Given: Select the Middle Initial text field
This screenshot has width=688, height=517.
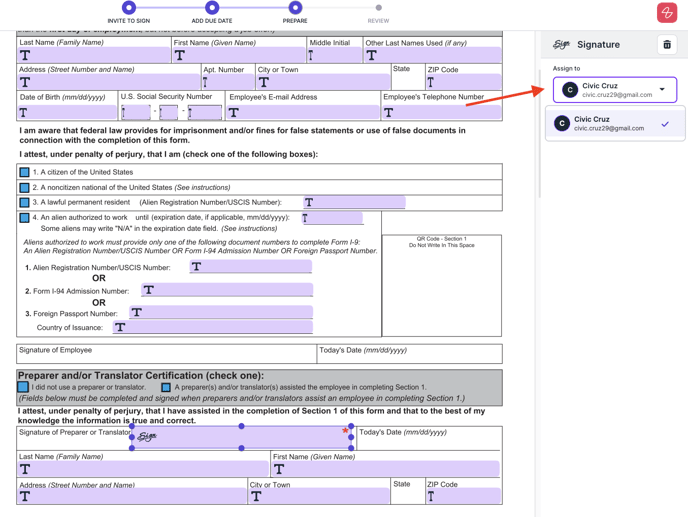Looking at the screenshot, I should [x=334, y=55].
